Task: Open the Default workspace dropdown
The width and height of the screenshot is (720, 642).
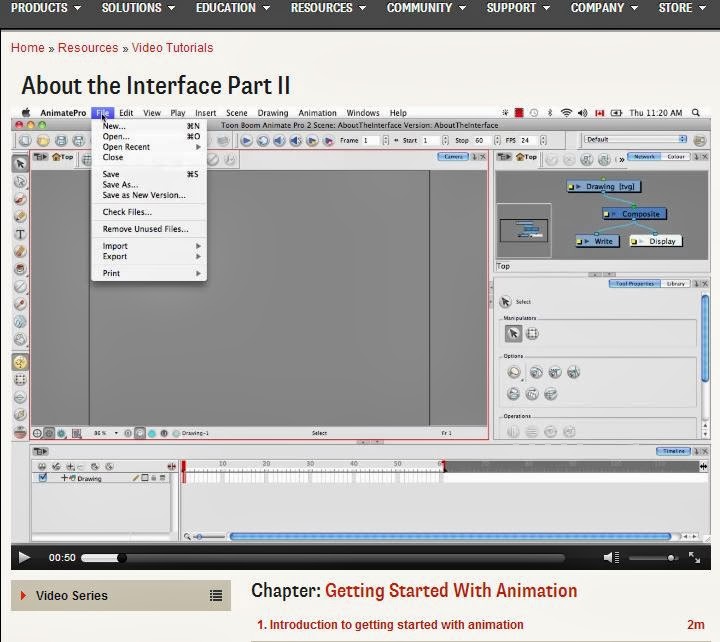Action: [636, 139]
